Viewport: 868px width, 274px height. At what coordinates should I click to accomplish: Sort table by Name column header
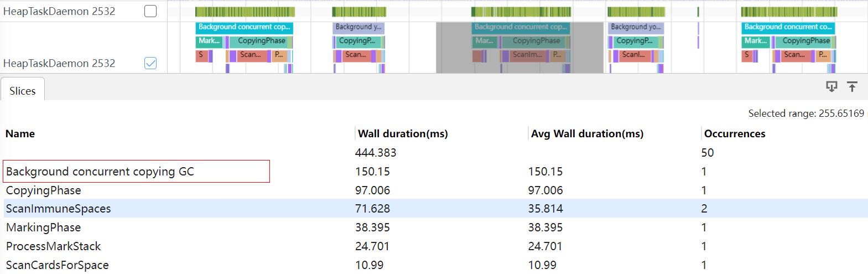tap(20, 133)
